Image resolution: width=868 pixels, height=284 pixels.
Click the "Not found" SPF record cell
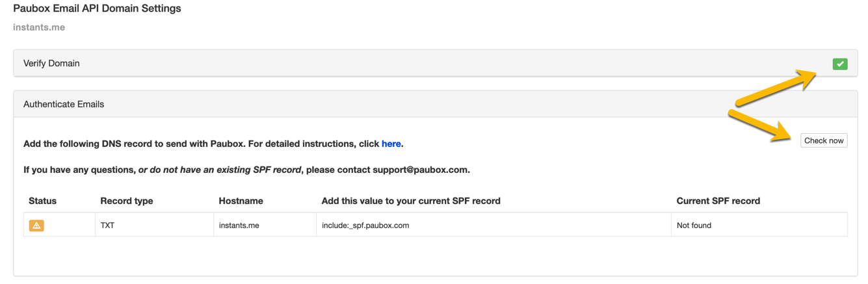694,226
